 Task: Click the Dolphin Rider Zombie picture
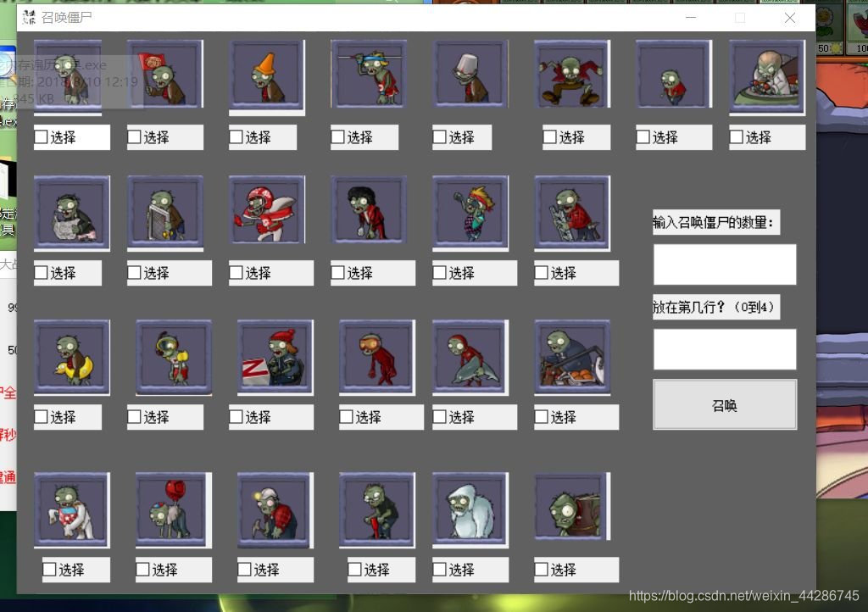470,356
